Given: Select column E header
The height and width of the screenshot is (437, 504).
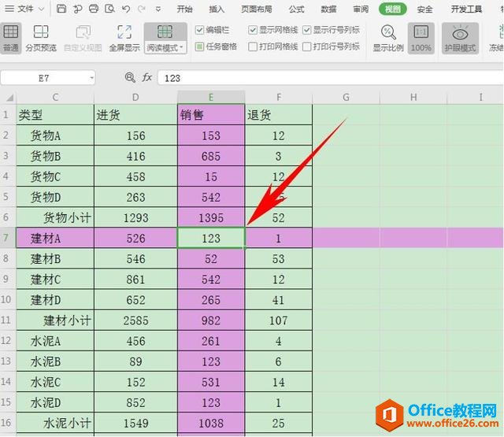Looking at the screenshot, I should click(x=211, y=97).
